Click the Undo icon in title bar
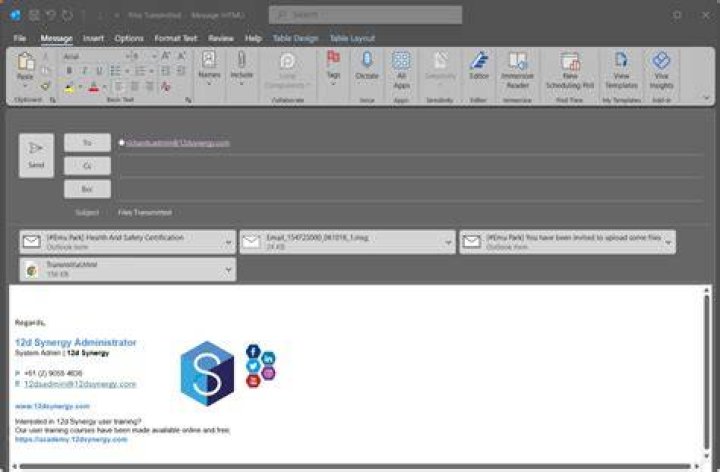This screenshot has height=472, width=720. 51,15
